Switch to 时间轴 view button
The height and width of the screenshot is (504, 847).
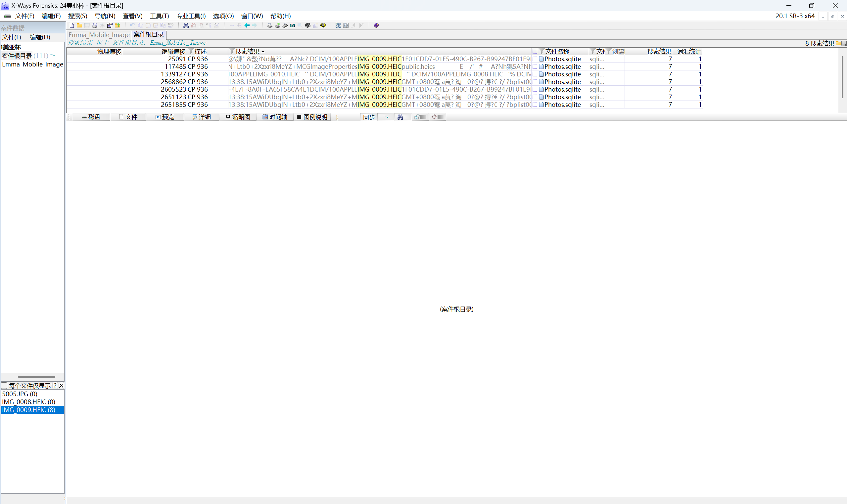(275, 117)
